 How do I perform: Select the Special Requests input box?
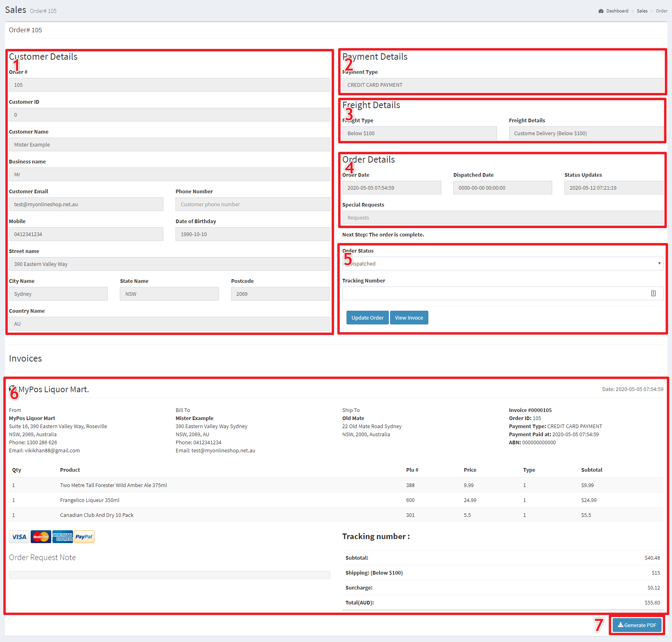click(x=502, y=217)
